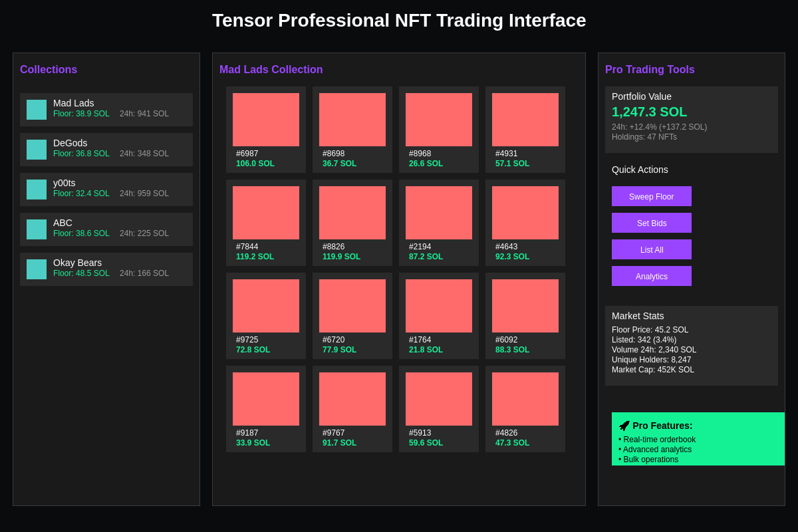The height and width of the screenshot is (532, 798).
Task: Click the Mad Lads Collection heading
Action: coord(271,70)
